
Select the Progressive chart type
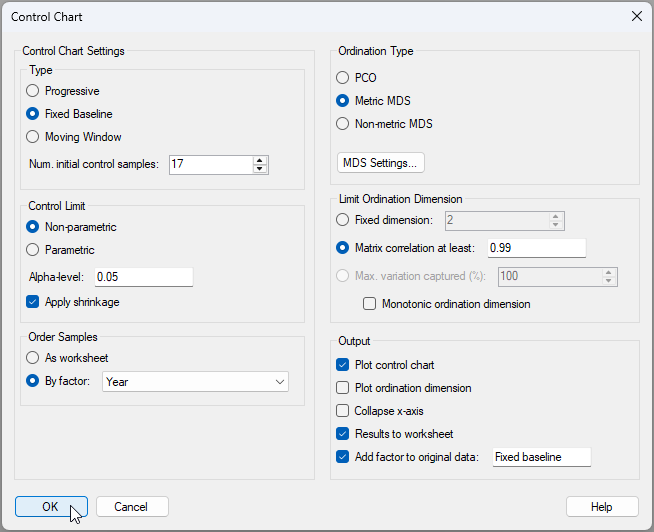(x=33, y=91)
